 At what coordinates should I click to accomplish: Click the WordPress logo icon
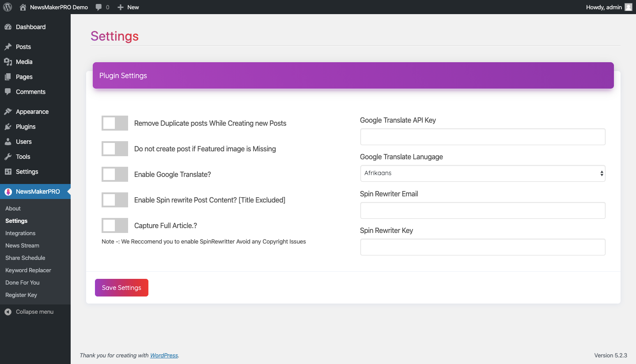coord(8,7)
